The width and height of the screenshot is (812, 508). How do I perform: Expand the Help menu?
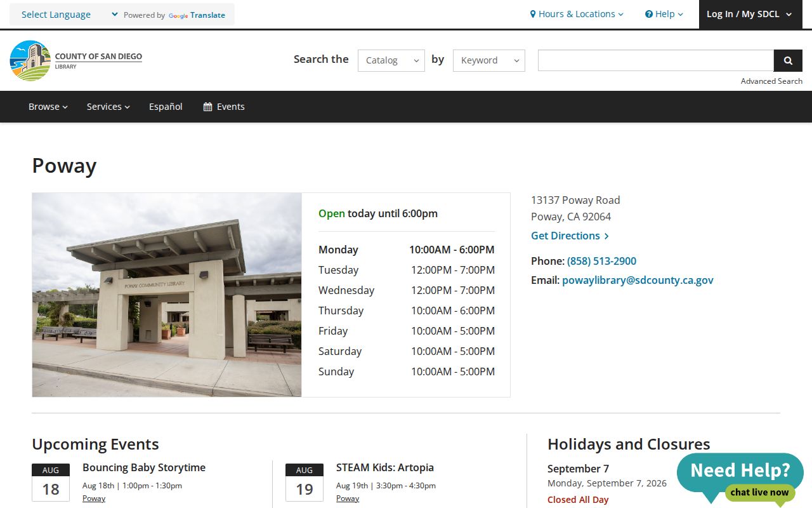(x=664, y=14)
